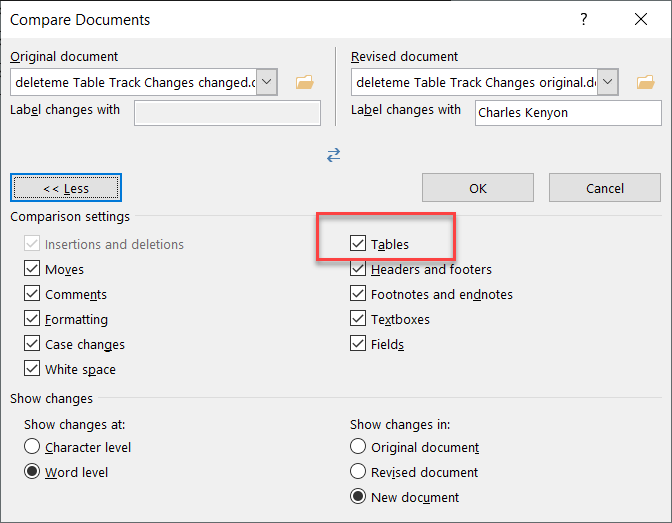Collapse settings with the << Less button

click(x=66, y=188)
